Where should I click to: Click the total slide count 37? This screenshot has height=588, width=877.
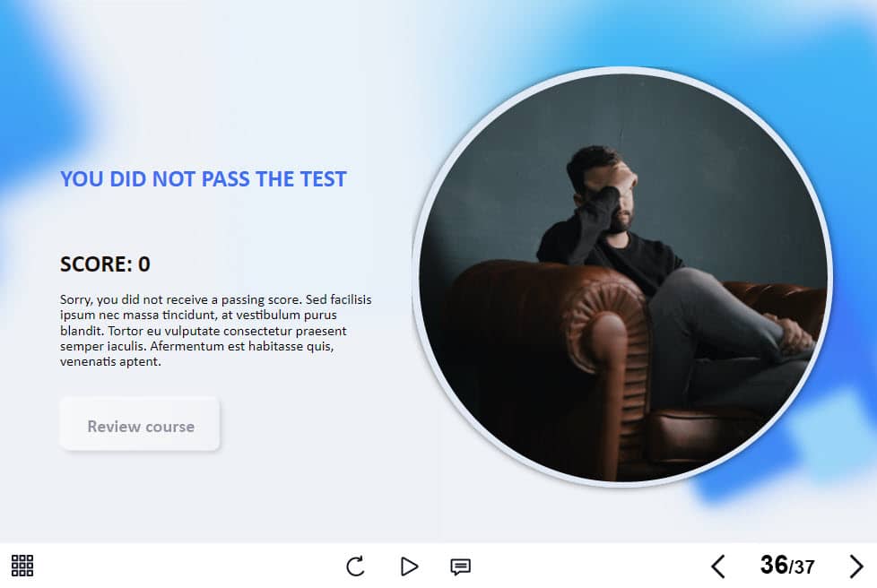(804, 567)
